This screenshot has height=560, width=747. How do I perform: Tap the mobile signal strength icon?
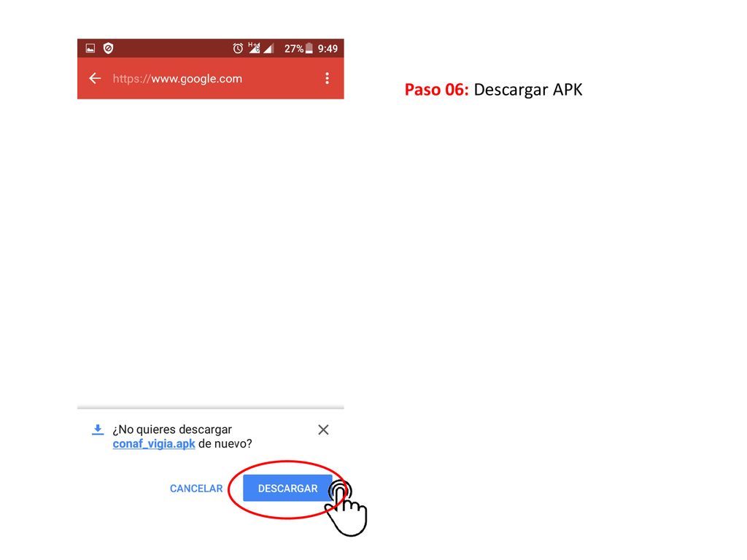coord(268,48)
